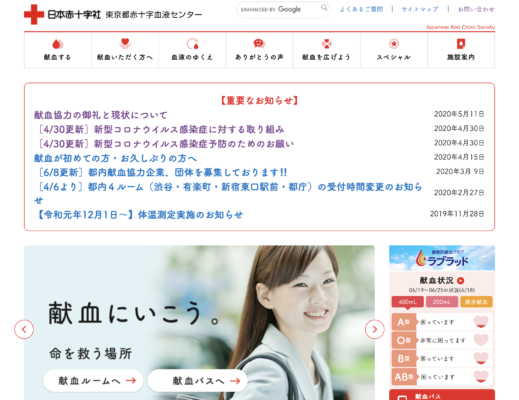
Task: Click Japanese Red Cross Society text
Action: [460, 27]
